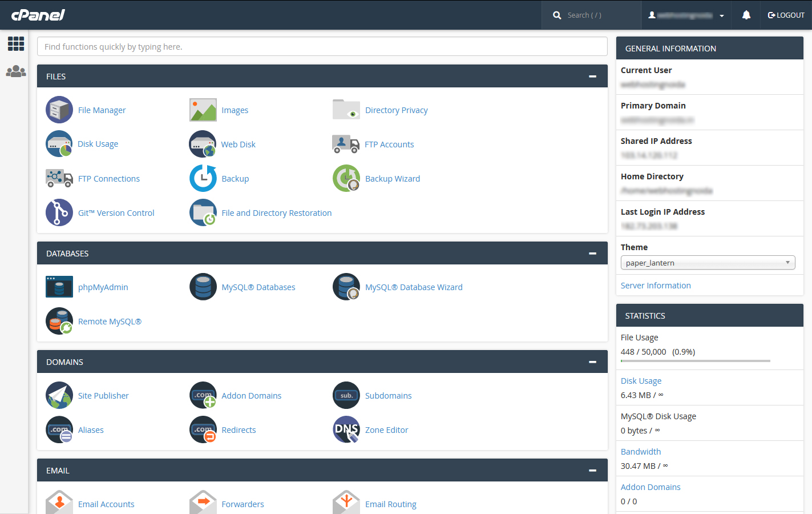Open the Server Information link
Viewport: 812px width, 514px height.
click(x=656, y=286)
